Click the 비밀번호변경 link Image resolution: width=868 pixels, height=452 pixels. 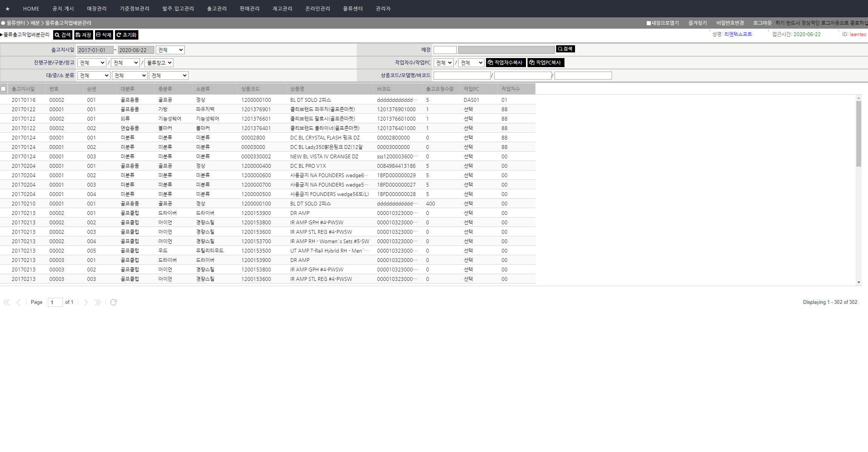pyautogui.click(x=730, y=23)
